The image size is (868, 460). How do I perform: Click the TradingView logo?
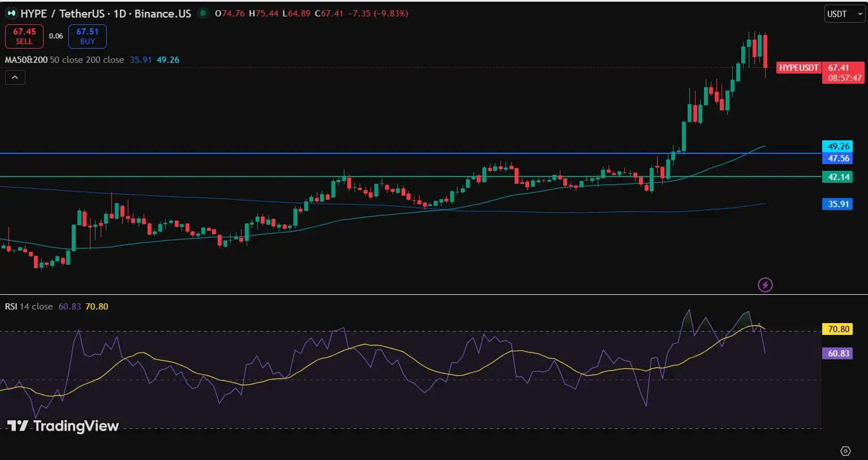[x=63, y=426]
